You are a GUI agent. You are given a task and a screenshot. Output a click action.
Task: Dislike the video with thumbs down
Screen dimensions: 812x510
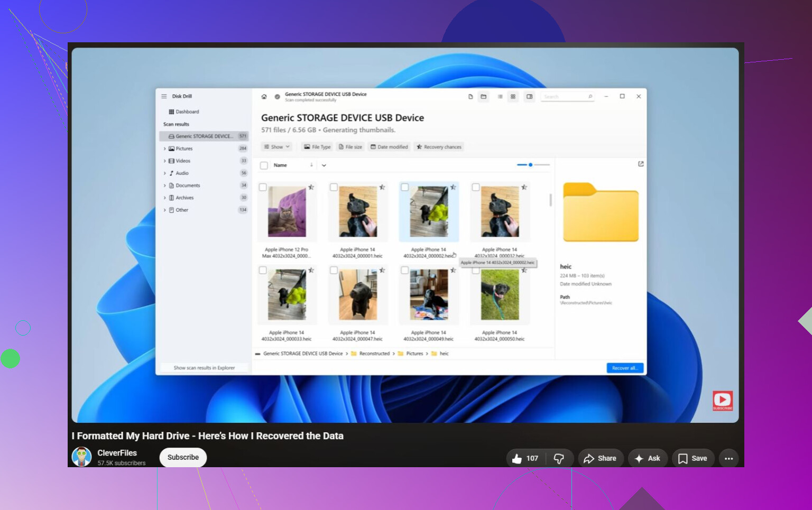[559, 458]
